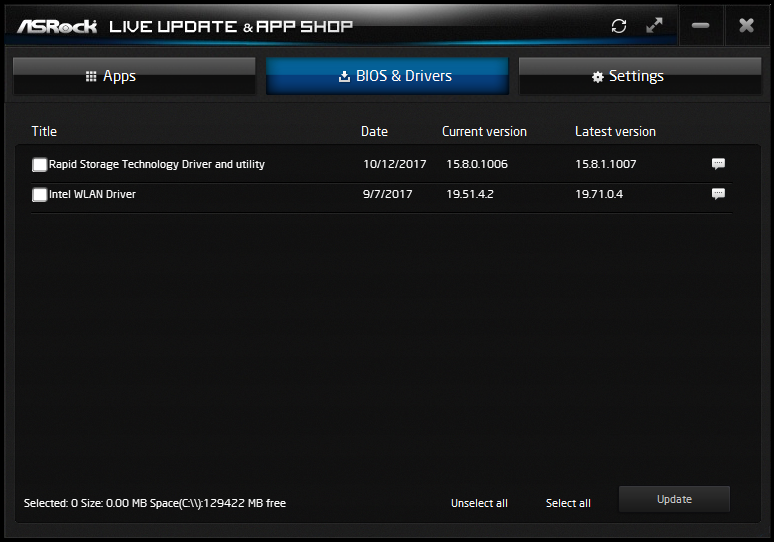
Task: Open comment icon for Rapid Storage Technology Driver
Action: 718,163
